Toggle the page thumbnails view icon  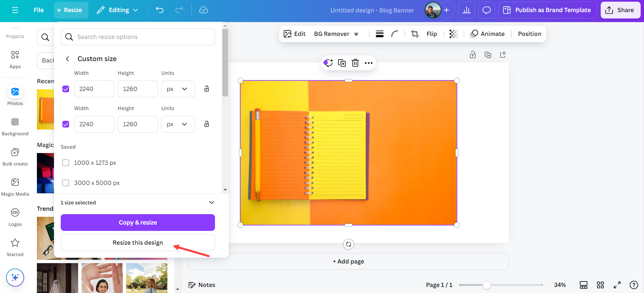(584, 285)
